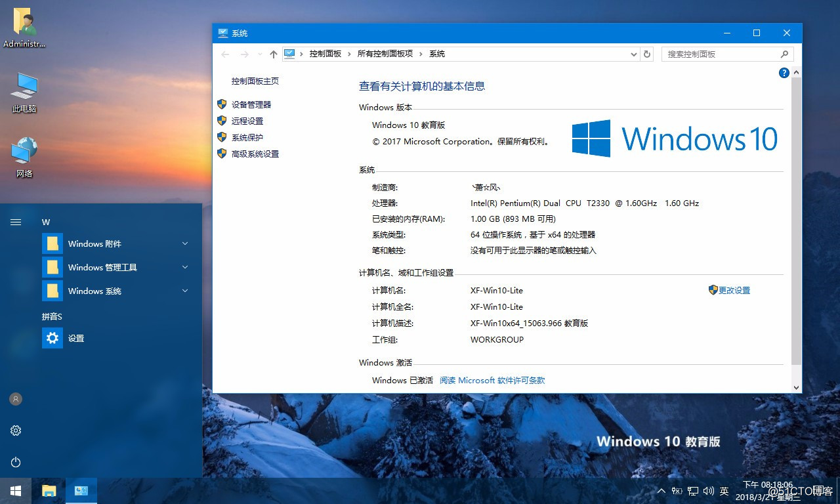Expand Windows 附件 folder in Start menu
This screenshot has height=504, width=840.
pos(119,243)
